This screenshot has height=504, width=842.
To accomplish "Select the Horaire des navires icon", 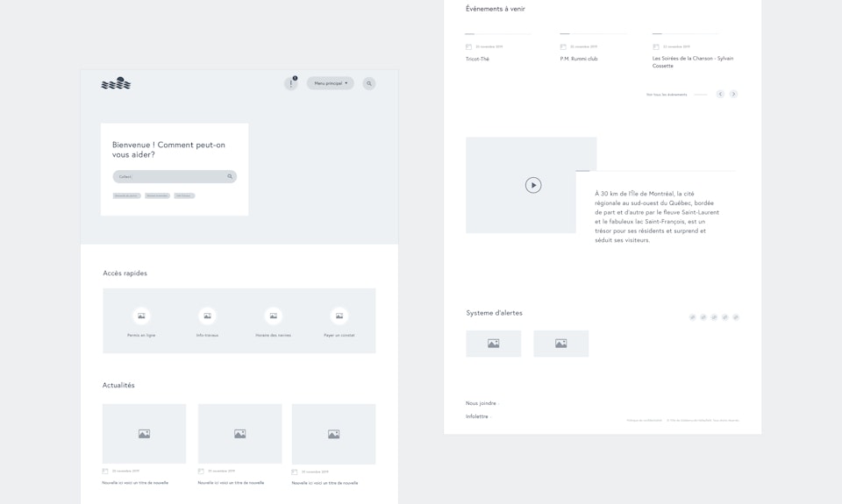I will tap(273, 316).
